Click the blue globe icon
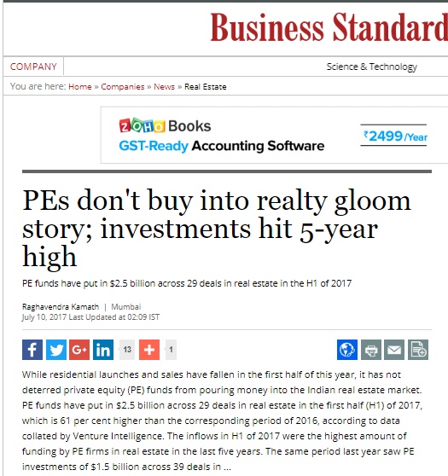 tap(347, 350)
